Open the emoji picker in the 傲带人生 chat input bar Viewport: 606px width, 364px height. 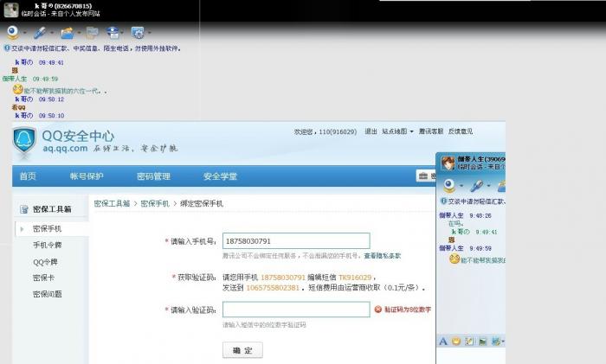(456, 342)
